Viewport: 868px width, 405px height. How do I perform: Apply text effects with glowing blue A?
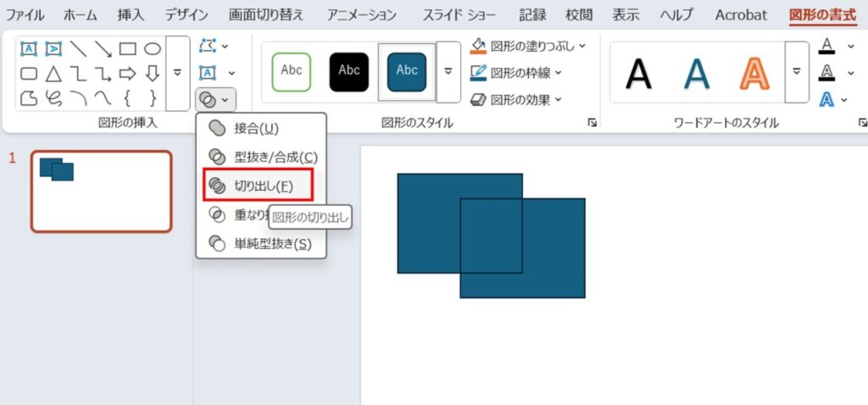click(826, 100)
